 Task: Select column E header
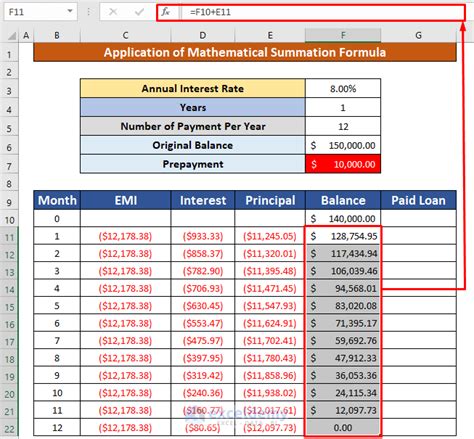270,35
